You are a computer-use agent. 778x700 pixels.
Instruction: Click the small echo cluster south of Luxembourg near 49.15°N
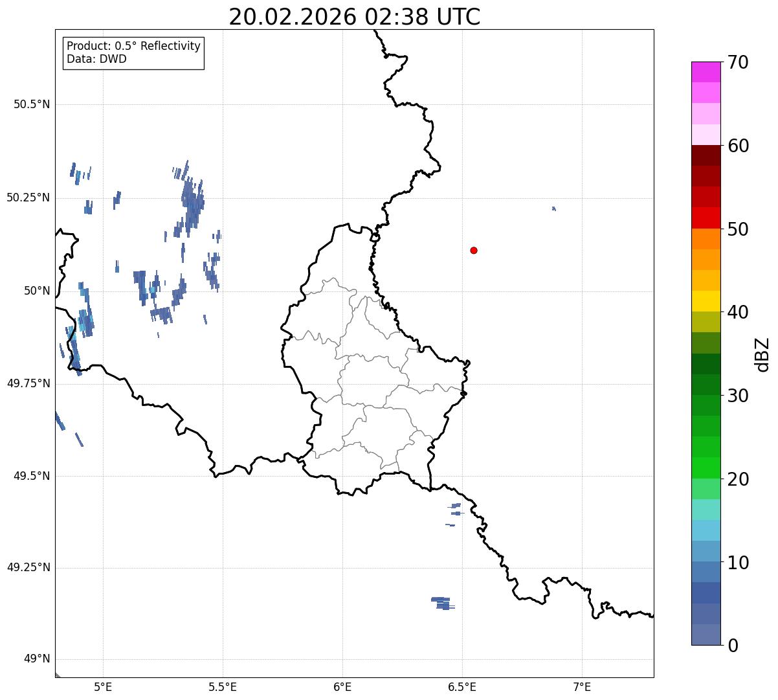(x=443, y=603)
